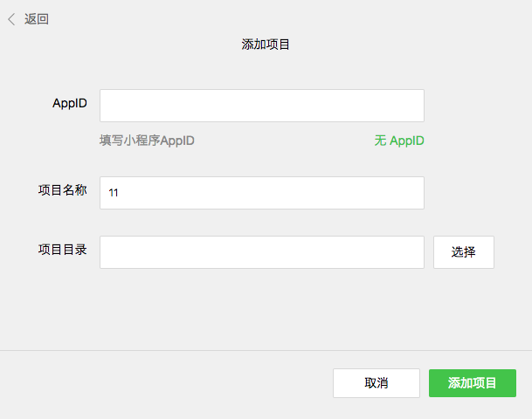Click the right end of 项目目录 field
Viewport: 532px width, 419px height.
(411, 252)
